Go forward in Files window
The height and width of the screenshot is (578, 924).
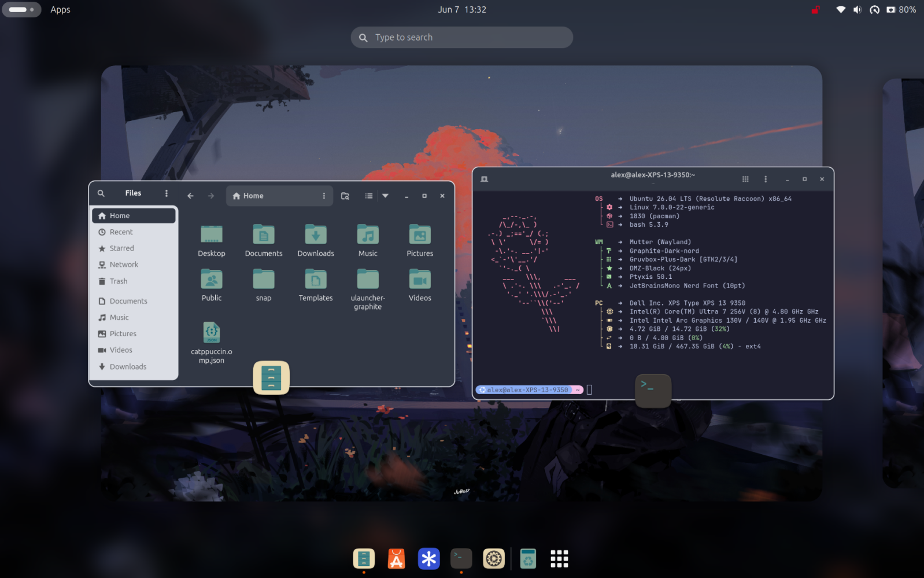tap(211, 196)
